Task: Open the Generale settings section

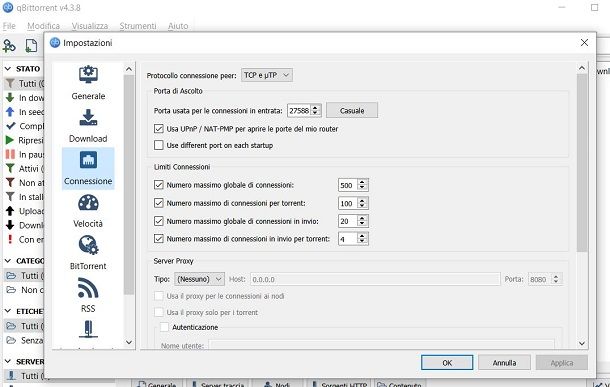Action: pos(88,82)
